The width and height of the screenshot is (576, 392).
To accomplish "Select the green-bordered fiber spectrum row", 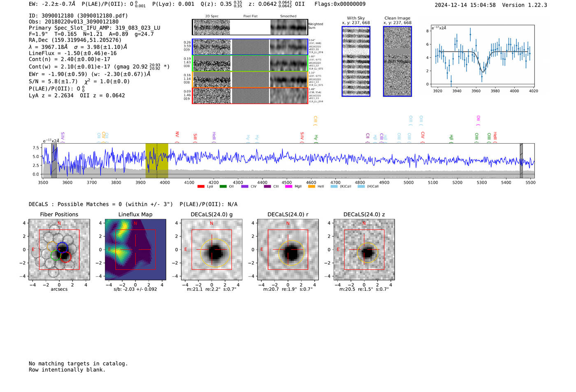I will click(250, 63).
